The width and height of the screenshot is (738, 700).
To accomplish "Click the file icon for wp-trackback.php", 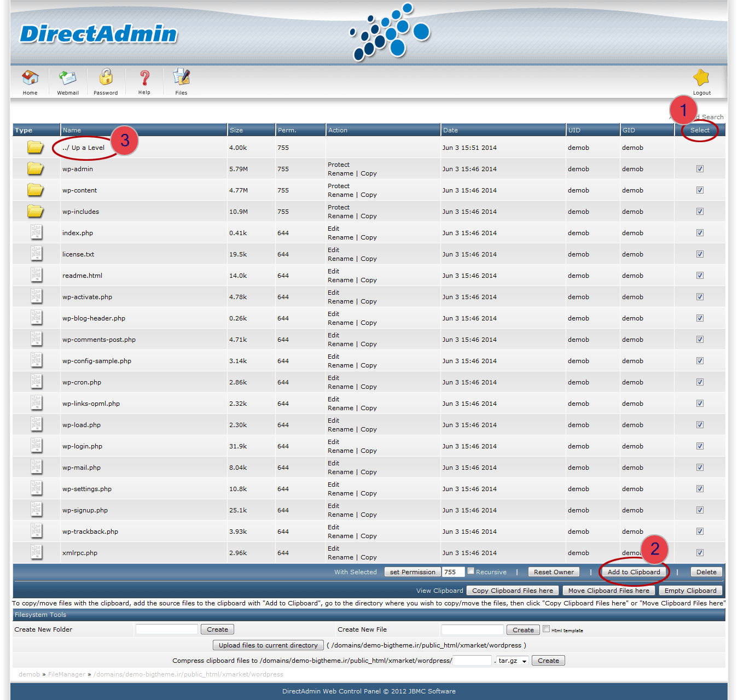I will tap(36, 531).
